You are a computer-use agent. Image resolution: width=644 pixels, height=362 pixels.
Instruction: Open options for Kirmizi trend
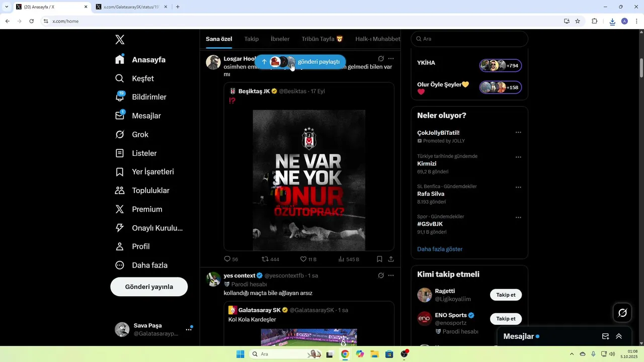[x=518, y=157]
